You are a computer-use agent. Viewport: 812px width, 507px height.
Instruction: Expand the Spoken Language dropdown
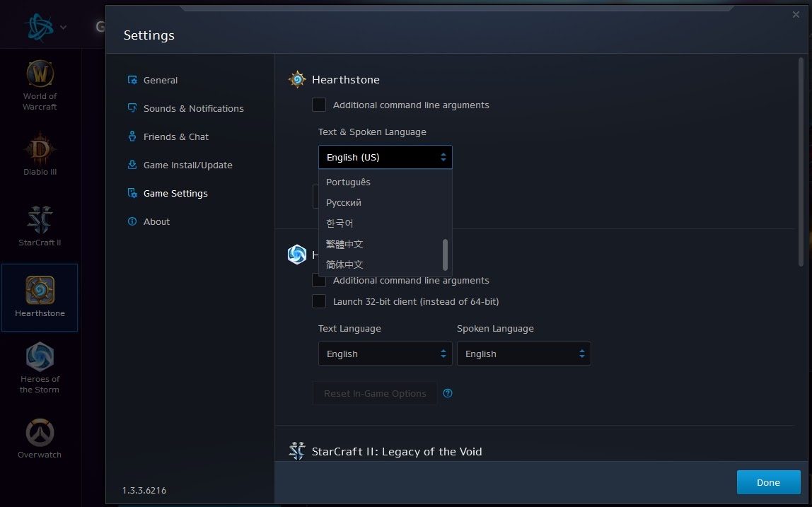pos(523,354)
